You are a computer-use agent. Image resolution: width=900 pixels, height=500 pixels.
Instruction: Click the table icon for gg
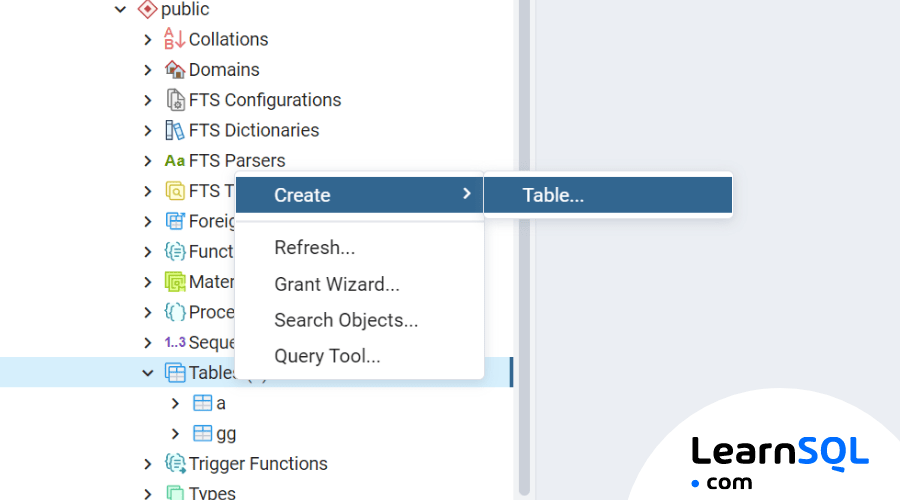pos(202,433)
